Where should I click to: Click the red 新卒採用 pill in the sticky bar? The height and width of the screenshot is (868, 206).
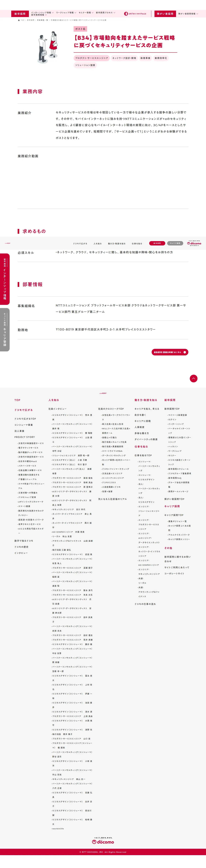pos(157,243)
